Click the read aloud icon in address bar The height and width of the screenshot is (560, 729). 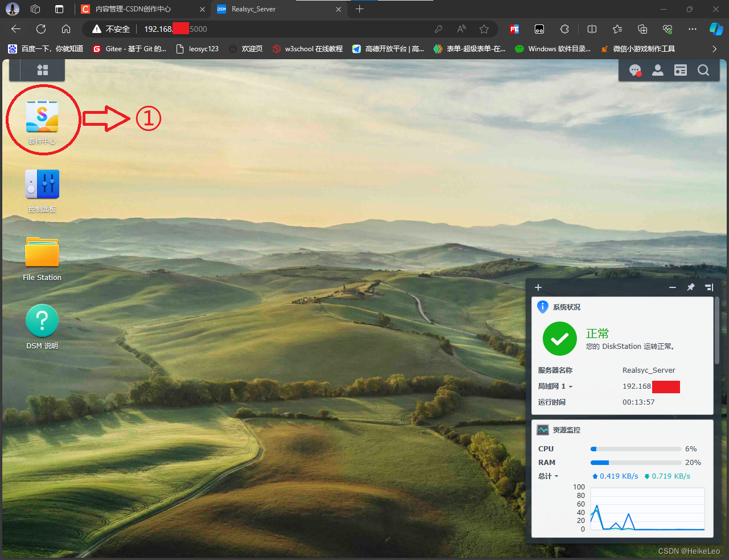point(461,29)
